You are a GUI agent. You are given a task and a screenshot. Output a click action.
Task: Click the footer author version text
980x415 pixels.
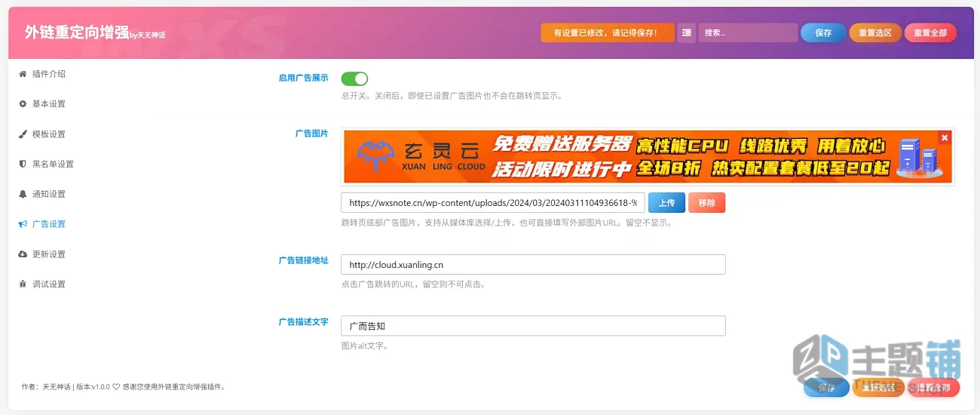pyautogui.click(x=124, y=387)
